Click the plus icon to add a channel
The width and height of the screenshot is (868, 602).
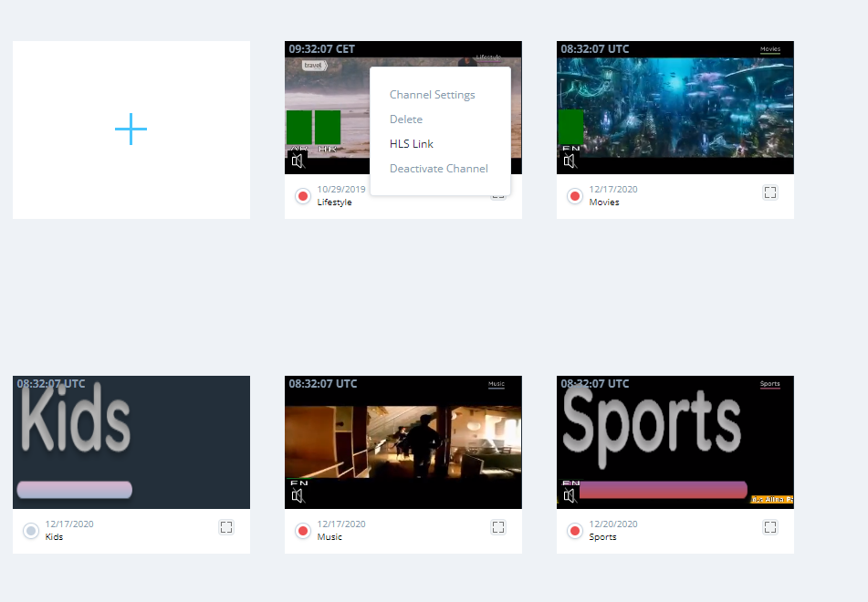point(131,130)
